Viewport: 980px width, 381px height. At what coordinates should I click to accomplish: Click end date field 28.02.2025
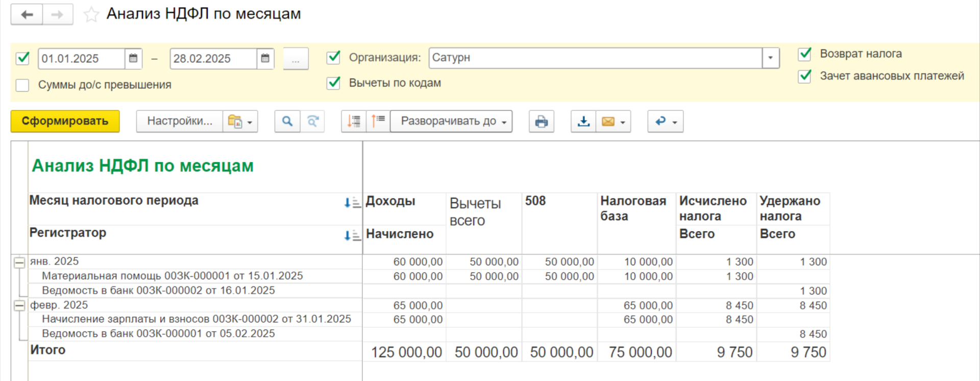[x=213, y=59]
